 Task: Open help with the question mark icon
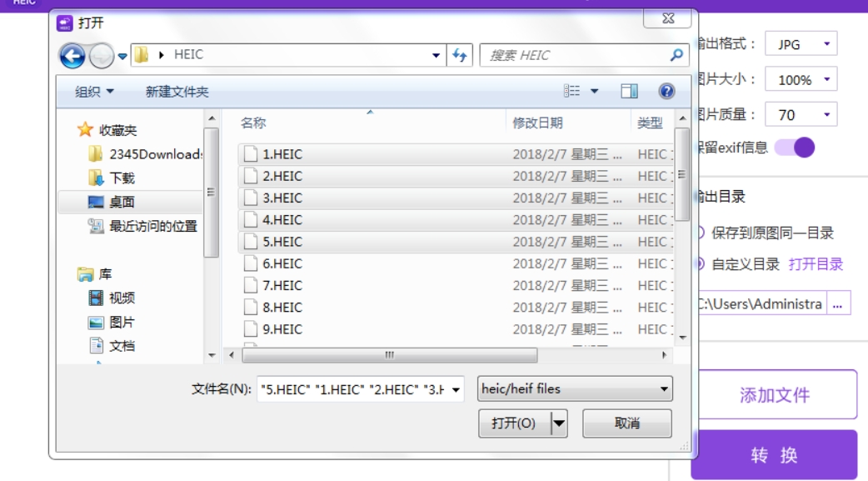(x=666, y=91)
